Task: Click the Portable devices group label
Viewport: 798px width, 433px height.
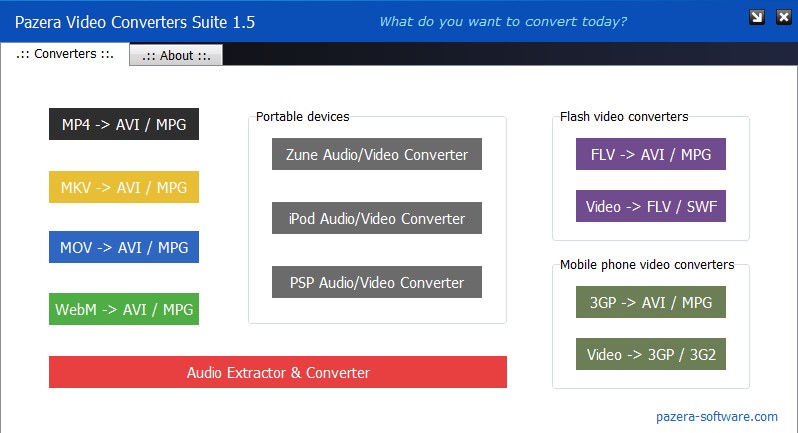Action: (303, 117)
